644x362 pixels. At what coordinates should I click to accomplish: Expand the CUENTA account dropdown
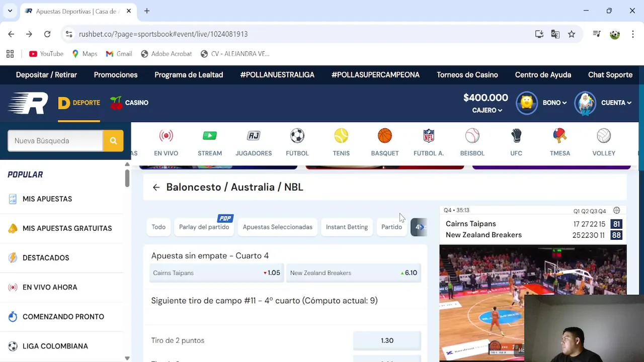pos(616,103)
